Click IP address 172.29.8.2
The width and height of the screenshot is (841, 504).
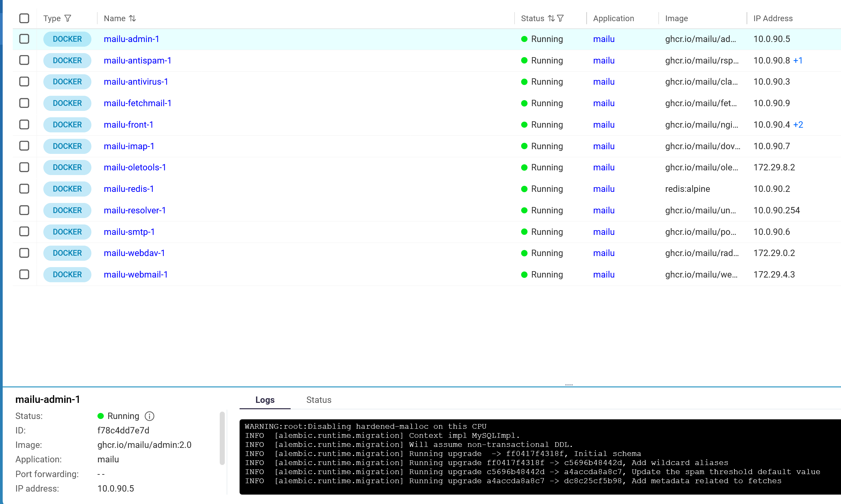774,167
